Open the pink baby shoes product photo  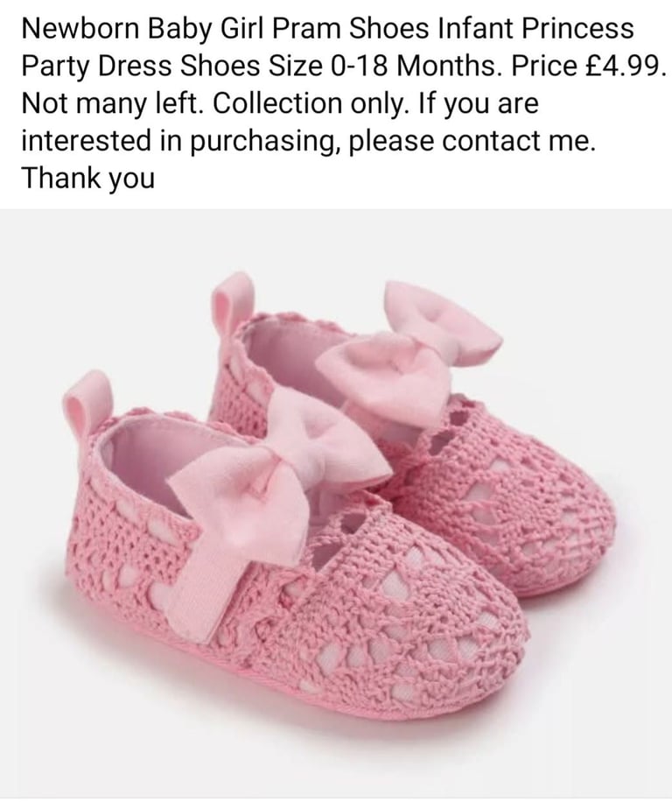(x=336, y=504)
